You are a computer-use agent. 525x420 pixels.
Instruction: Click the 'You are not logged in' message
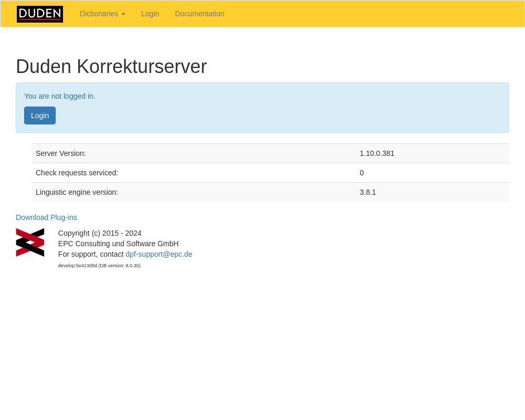tap(60, 96)
